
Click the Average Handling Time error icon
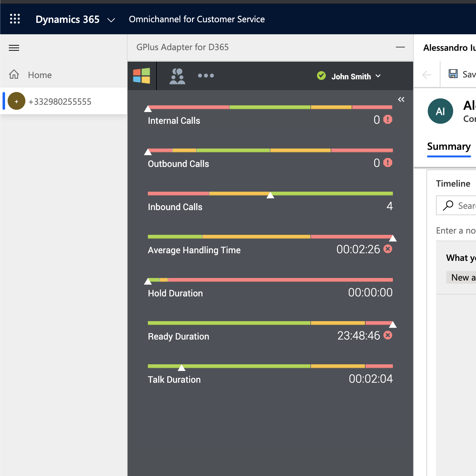pos(388,249)
